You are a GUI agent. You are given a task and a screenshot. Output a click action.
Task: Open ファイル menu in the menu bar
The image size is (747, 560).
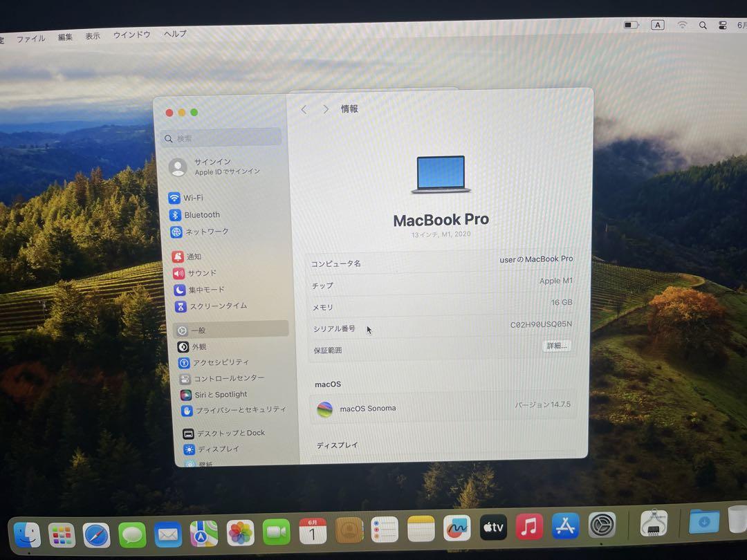[x=31, y=39]
